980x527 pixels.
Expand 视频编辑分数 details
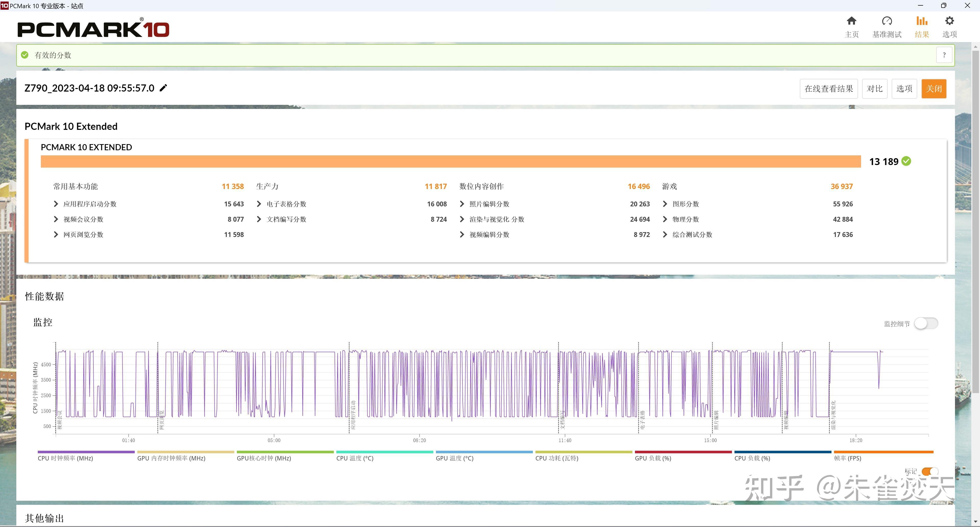pos(462,234)
